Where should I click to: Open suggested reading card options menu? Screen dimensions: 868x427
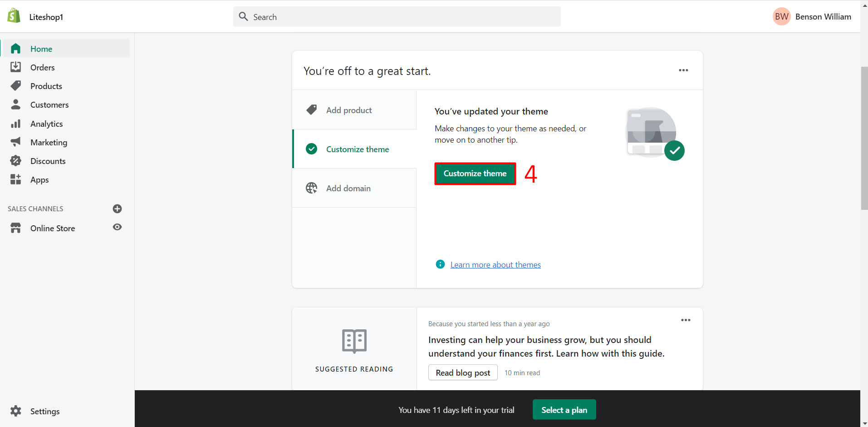686,320
